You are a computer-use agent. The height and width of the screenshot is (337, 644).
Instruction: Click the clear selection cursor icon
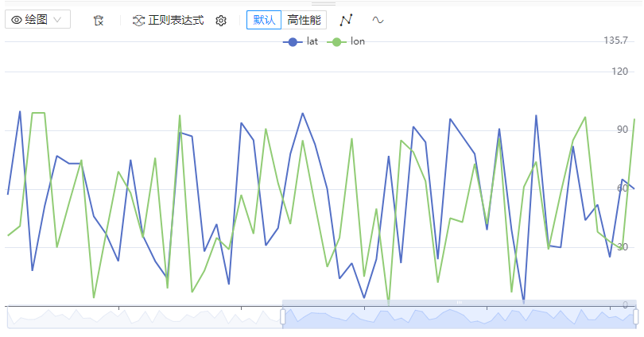click(98, 20)
